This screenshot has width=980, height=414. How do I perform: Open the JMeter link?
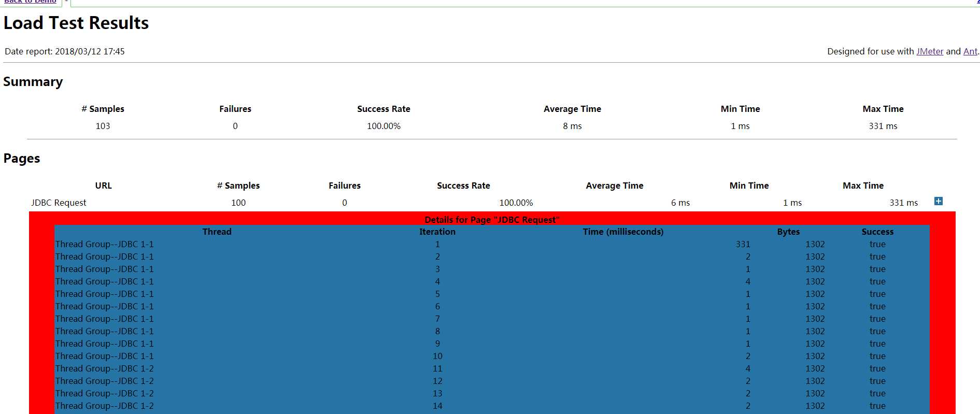(930, 51)
